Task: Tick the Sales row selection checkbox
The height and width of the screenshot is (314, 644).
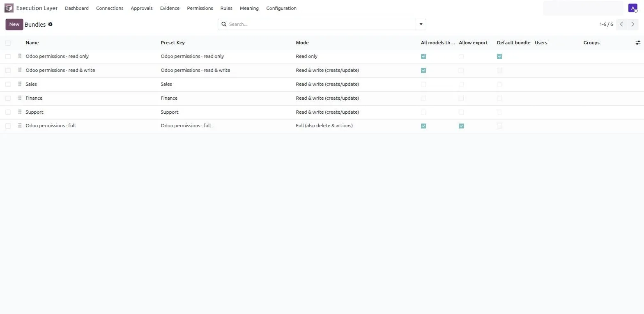Action: (8, 85)
